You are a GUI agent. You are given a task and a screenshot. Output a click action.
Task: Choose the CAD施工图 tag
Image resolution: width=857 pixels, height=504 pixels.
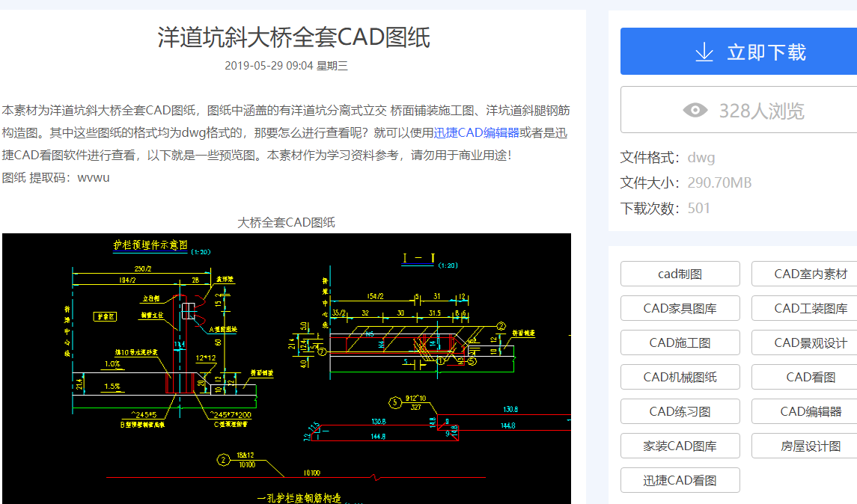pyautogui.click(x=680, y=342)
